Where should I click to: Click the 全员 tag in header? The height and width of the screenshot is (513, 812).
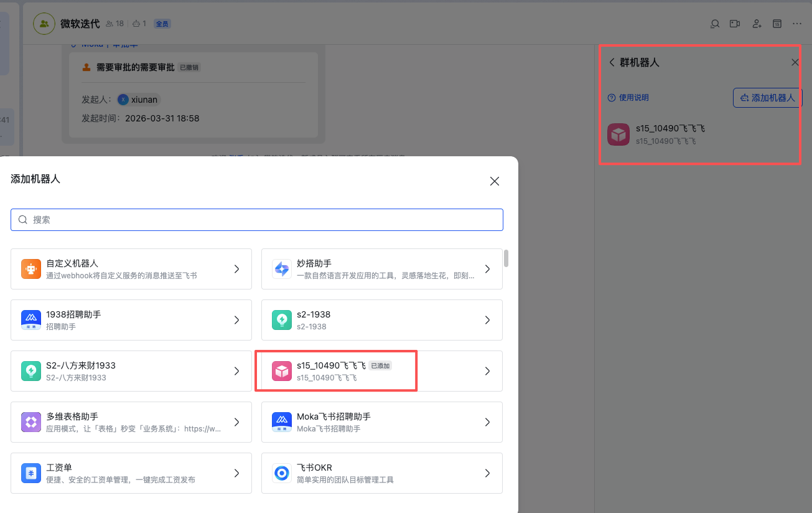tap(162, 24)
